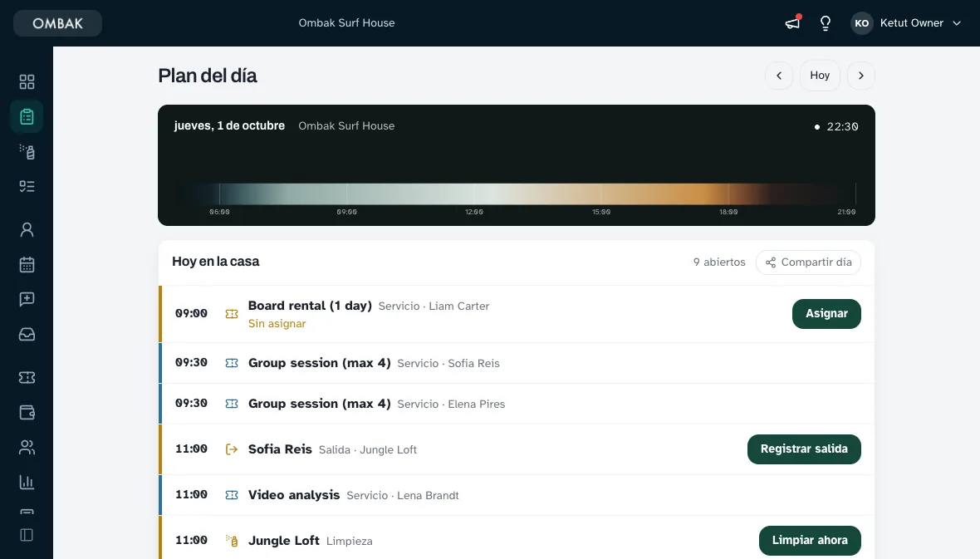
Task: Open the wallet icon in sidebar
Action: 27,412
